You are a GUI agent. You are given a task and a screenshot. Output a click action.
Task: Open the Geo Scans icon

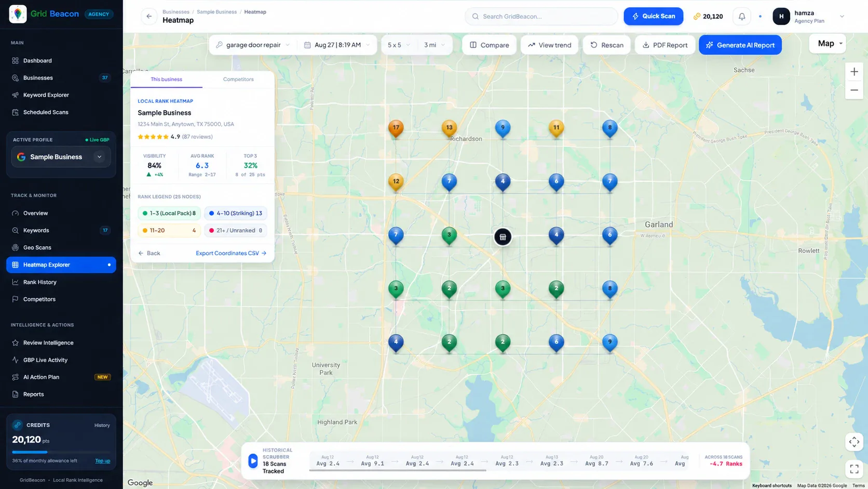15,247
